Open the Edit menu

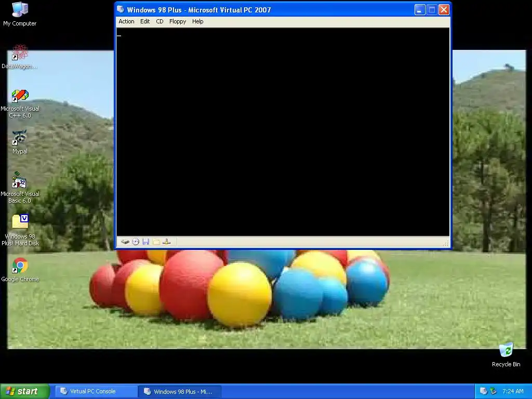[145, 21]
